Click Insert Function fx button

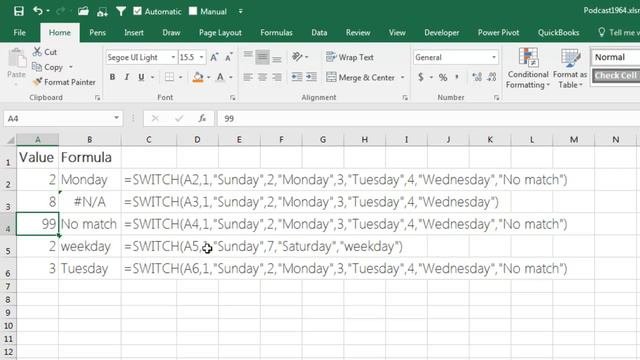point(202,118)
